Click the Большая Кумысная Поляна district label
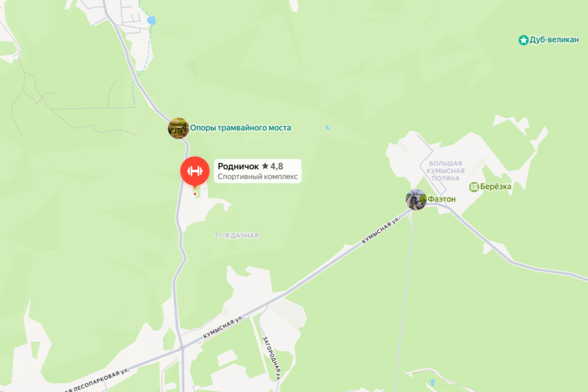 [x=445, y=170]
